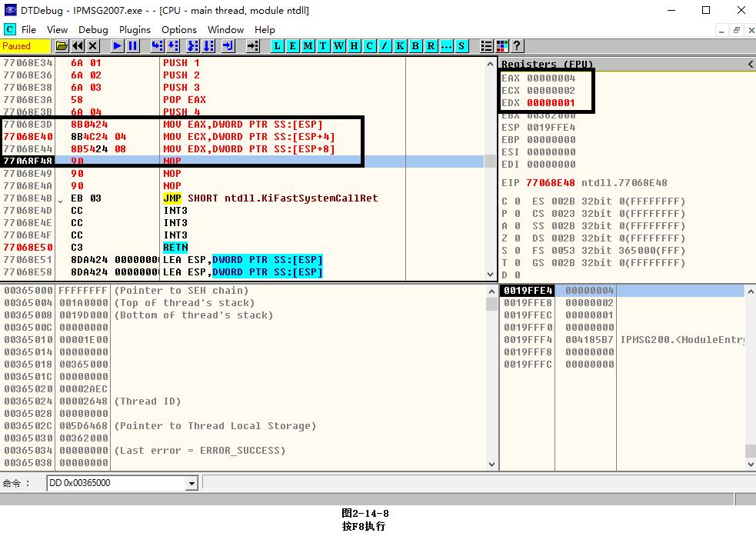This screenshot has width=756, height=533.
Task: Click the Debugging options list icon
Action: point(487,46)
